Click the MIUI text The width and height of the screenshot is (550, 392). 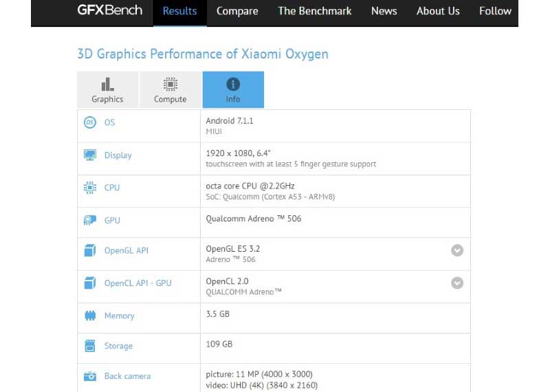214,131
